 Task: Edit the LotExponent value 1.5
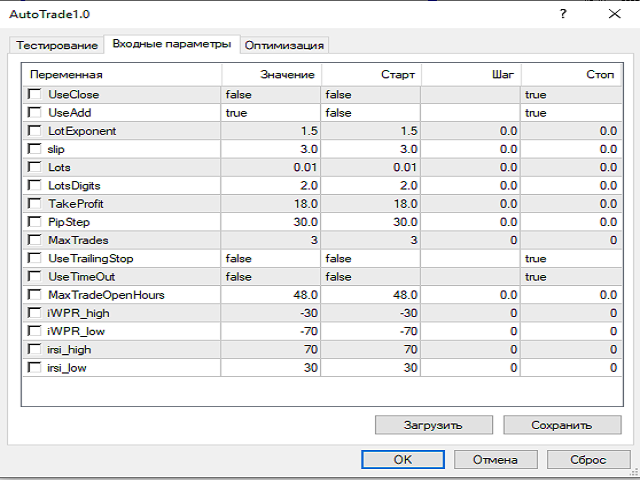point(271,131)
